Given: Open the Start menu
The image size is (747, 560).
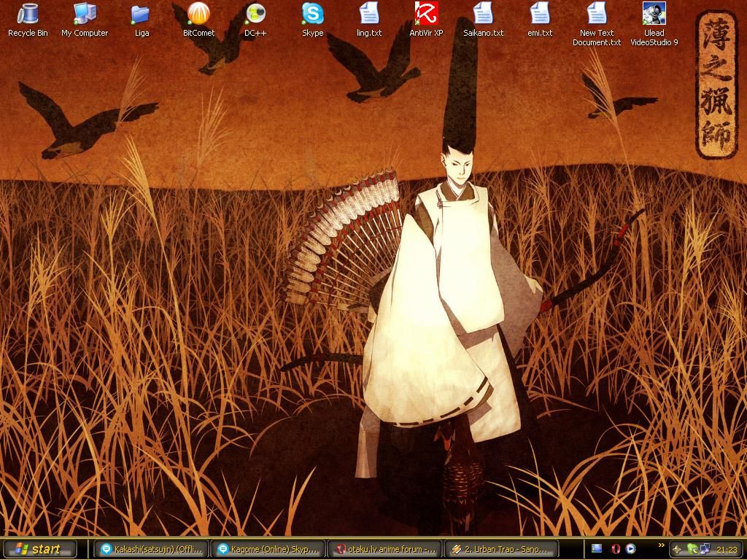Looking at the screenshot, I should click(x=39, y=549).
